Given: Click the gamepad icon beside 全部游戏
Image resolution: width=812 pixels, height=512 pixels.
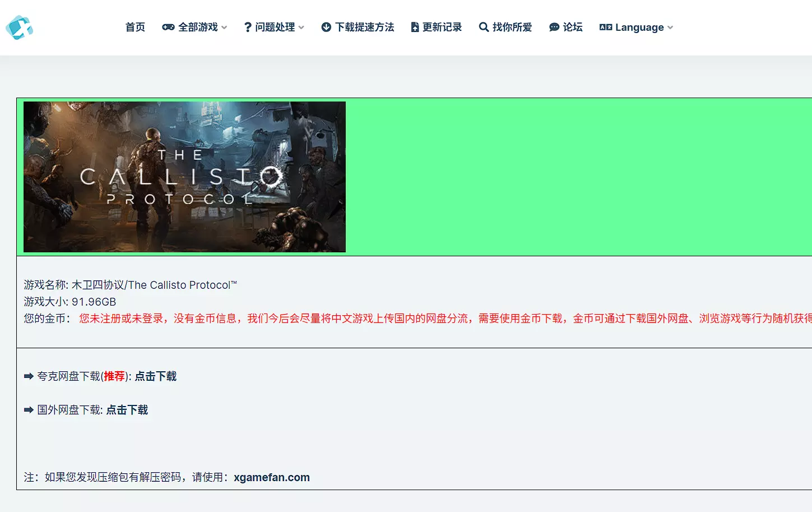Looking at the screenshot, I should (168, 27).
